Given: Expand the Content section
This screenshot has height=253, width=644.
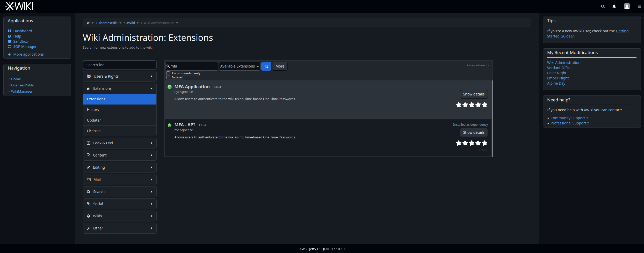Looking at the screenshot, I should tap(120, 155).
